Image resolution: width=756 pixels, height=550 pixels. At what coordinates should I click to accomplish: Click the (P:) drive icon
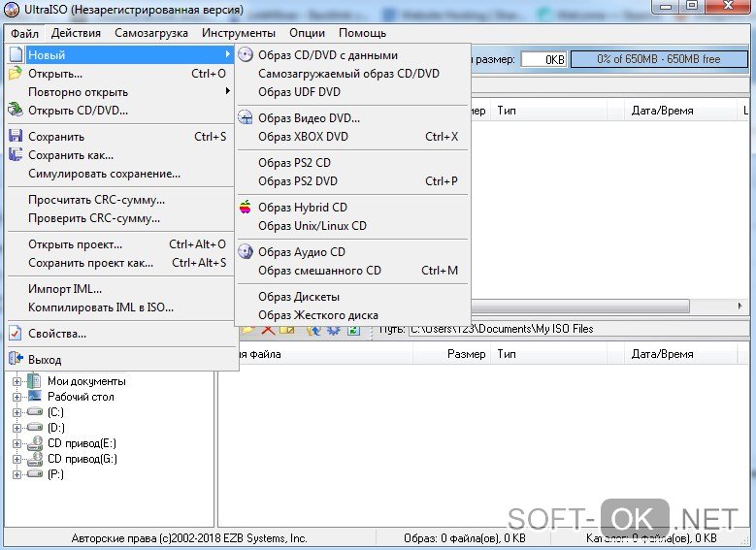point(34,473)
